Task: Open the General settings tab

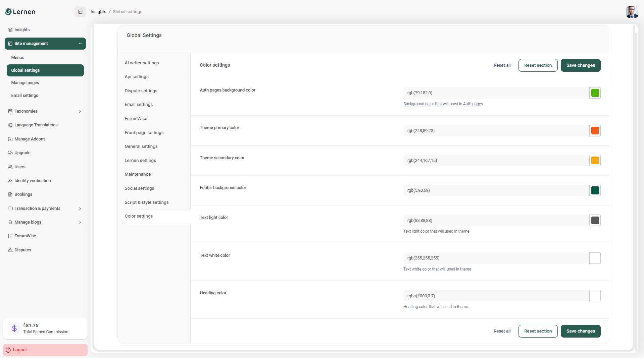Action: click(x=141, y=146)
